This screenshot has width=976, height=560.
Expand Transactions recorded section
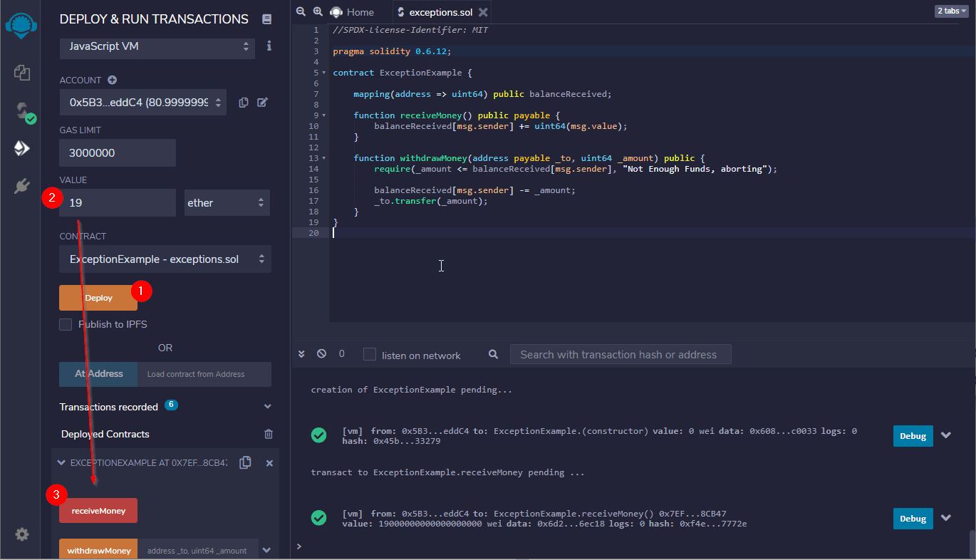(x=268, y=407)
